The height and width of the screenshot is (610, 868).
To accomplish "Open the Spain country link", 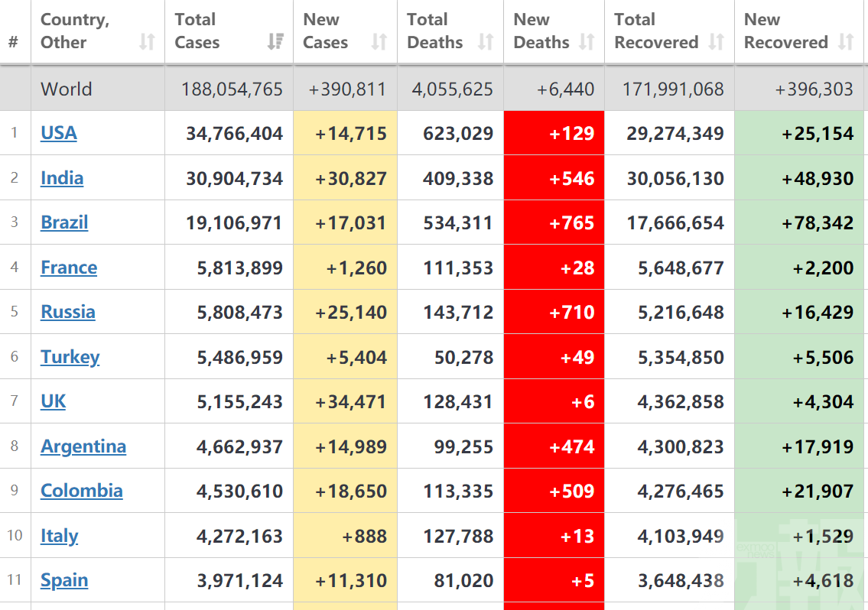I will coord(64,580).
